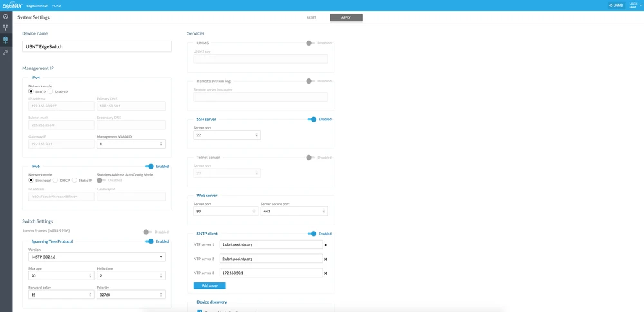Open the Management VLAN ID selector
The height and width of the screenshot is (312, 644).
coord(131,144)
